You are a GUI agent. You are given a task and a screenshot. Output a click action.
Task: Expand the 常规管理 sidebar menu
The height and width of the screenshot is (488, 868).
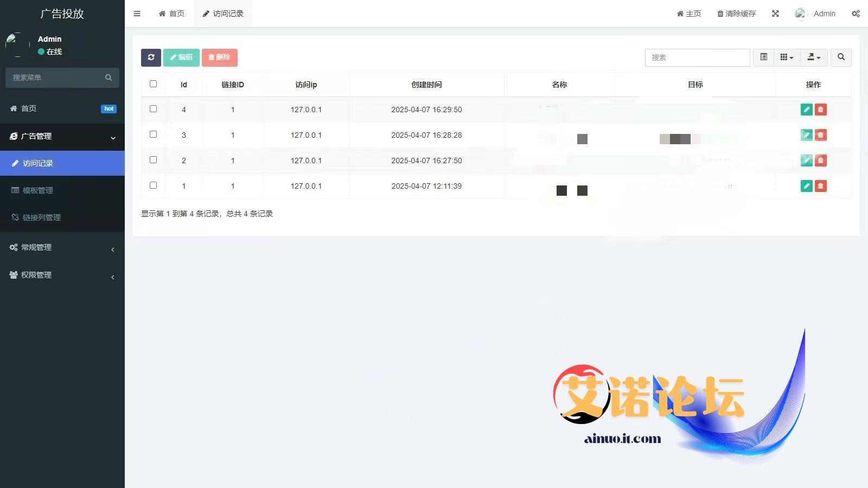pyautogui.click(x=62, y=247)
